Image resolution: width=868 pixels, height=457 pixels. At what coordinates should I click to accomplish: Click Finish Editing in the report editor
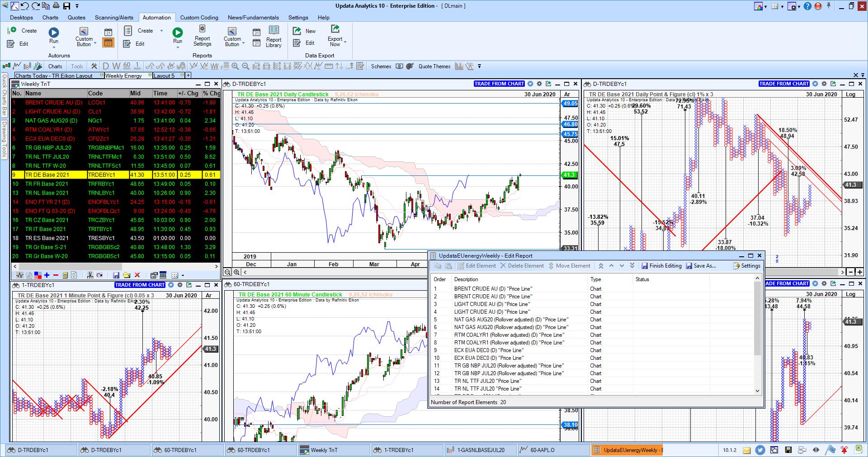coord(661,266)
